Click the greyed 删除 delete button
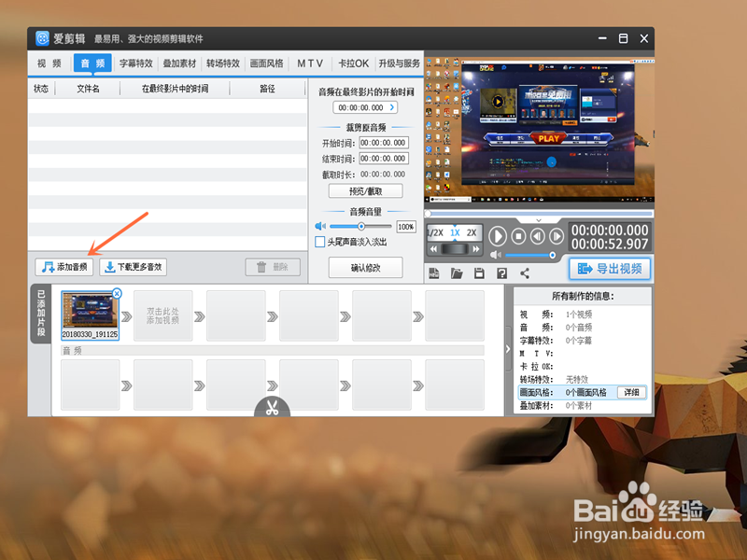 click(x=273, y=267)
